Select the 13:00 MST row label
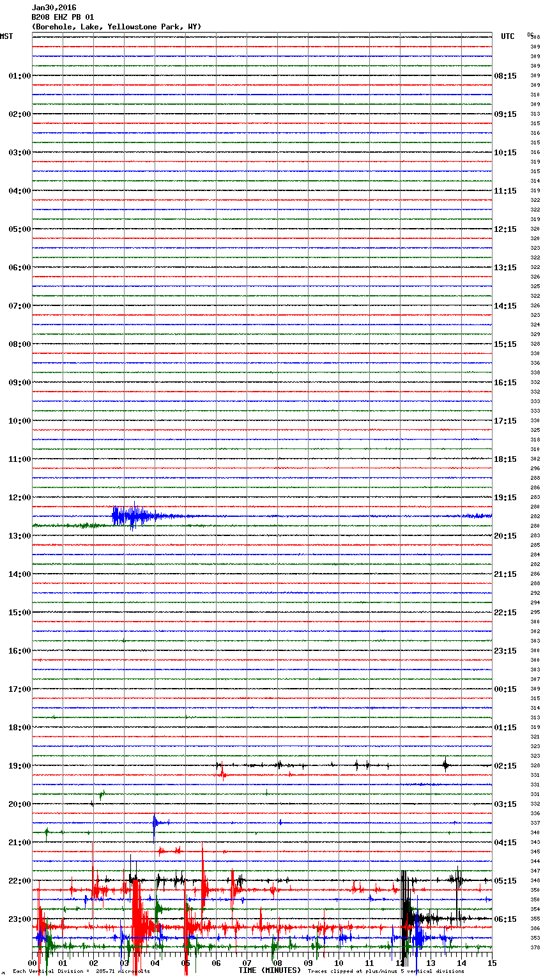 click(19, 536)
